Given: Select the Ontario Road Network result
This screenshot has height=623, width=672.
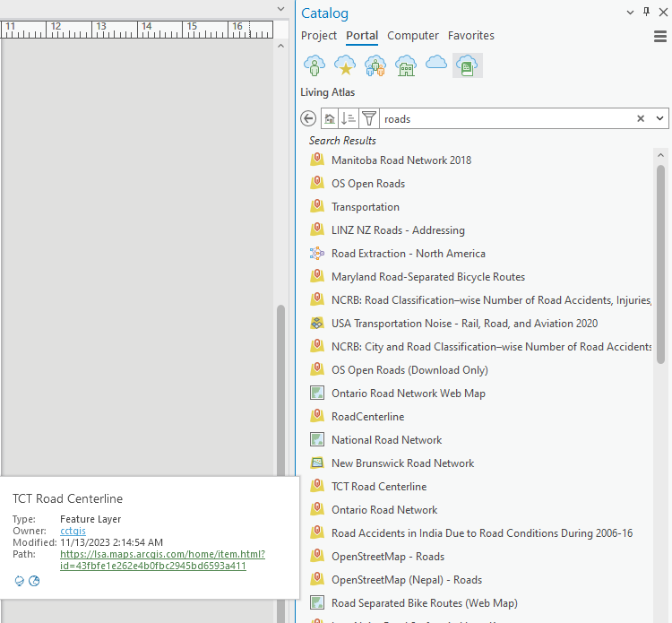Looking at the screenshot, I should tap(384, 510).
